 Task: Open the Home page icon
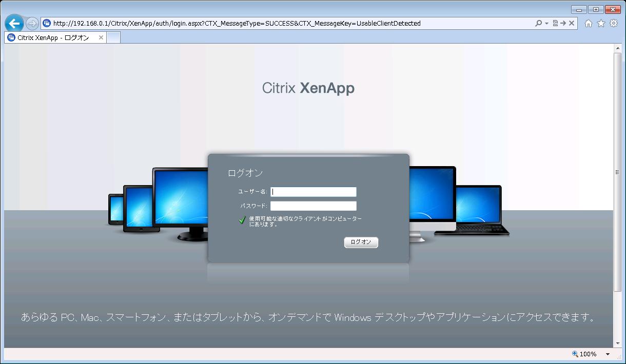[x=589, y=24]
